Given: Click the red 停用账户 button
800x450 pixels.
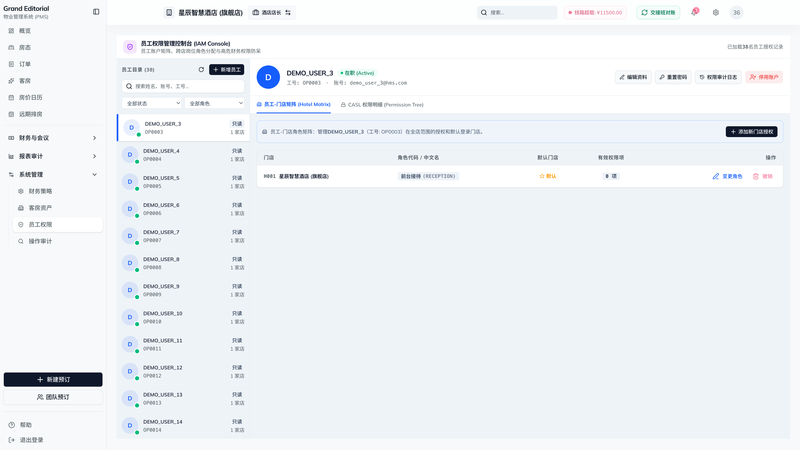Looking at the screenshot, I should [x=764, y=77].
